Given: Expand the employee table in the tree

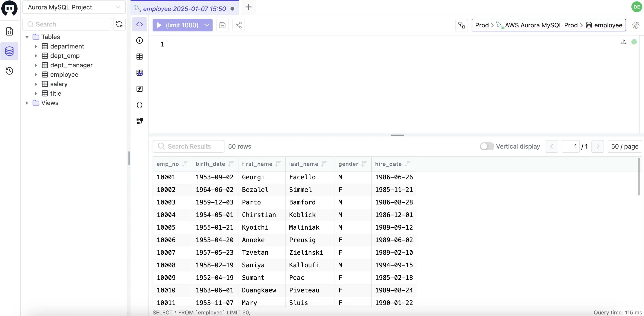Looking at the screenshot, I should [x=36, y=74].
